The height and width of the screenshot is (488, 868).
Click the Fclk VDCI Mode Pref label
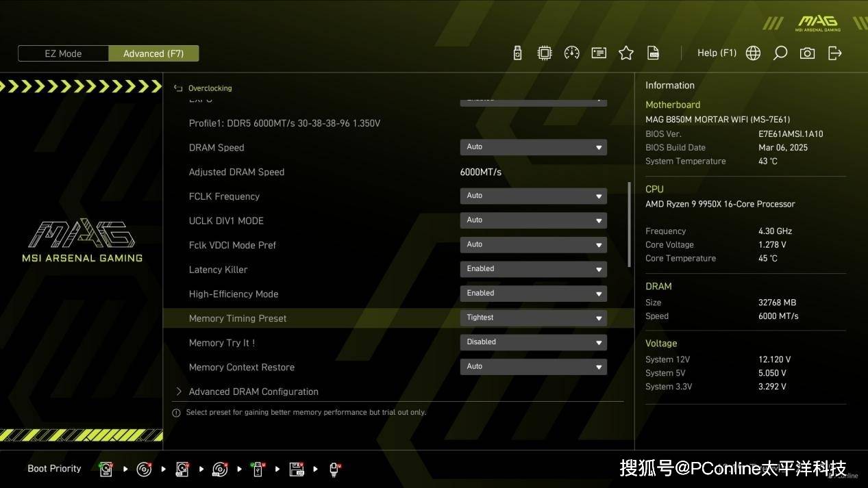tap(232, 245)
